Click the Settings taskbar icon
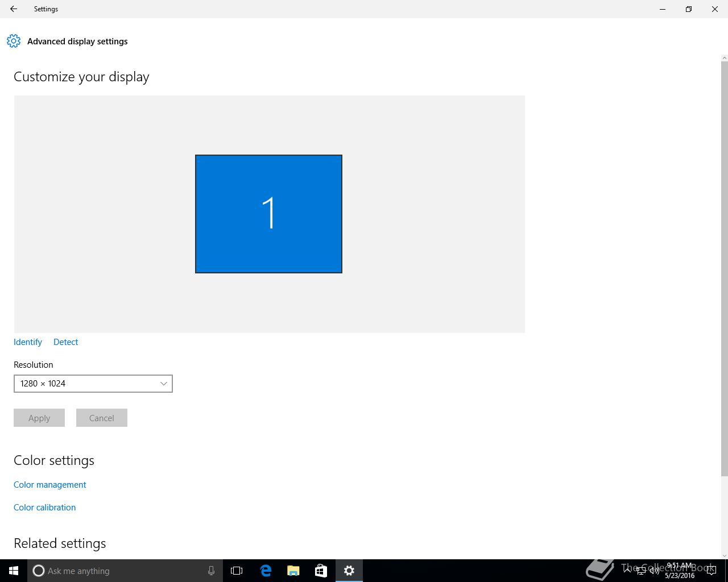This screenshot has height=582, width=728. pos(349,571)
